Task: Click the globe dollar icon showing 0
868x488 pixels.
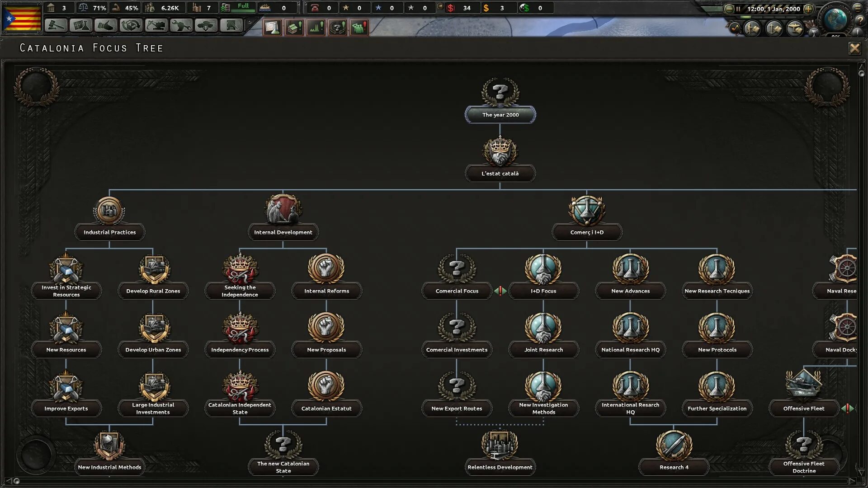Action: [524, 8]
